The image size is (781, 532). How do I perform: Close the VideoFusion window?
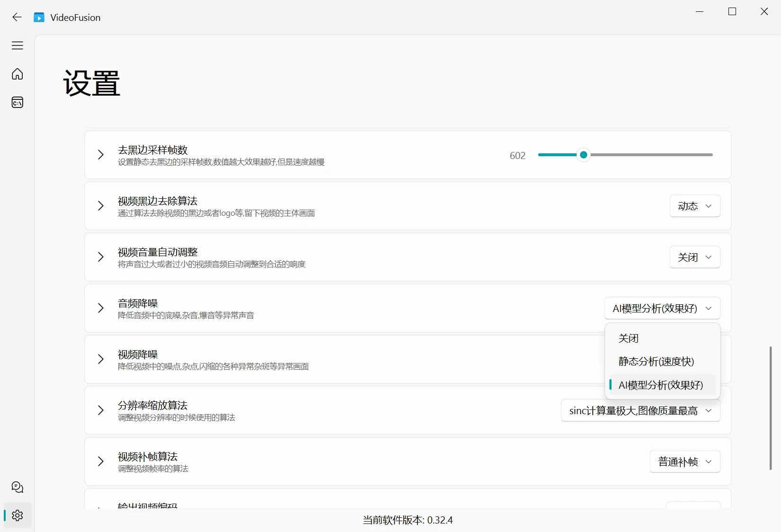[x=764, y=11]
